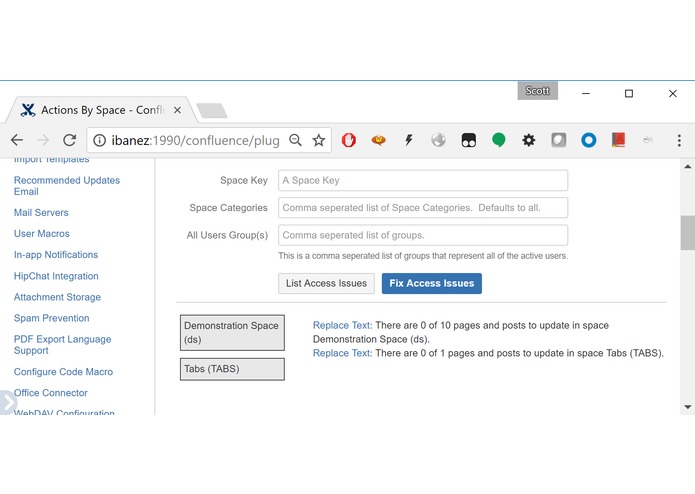Open the blue circle extension icon
The image size is (695, 494).
(589, 140)
